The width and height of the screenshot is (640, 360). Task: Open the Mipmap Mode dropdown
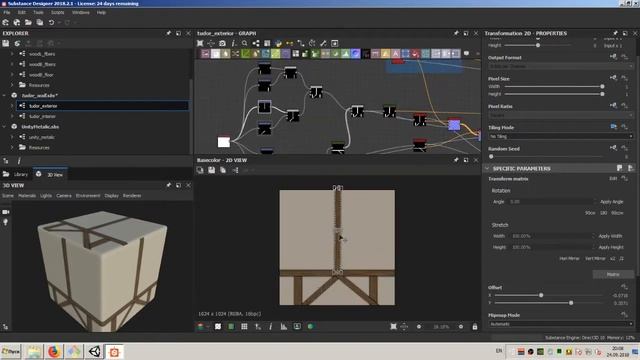pyautogui.click(x=561, y=324)
